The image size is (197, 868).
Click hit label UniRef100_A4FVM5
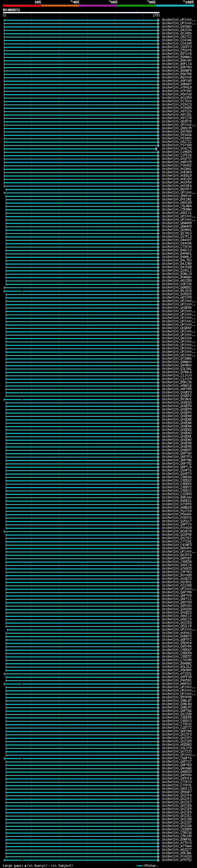tap(176, 389)
